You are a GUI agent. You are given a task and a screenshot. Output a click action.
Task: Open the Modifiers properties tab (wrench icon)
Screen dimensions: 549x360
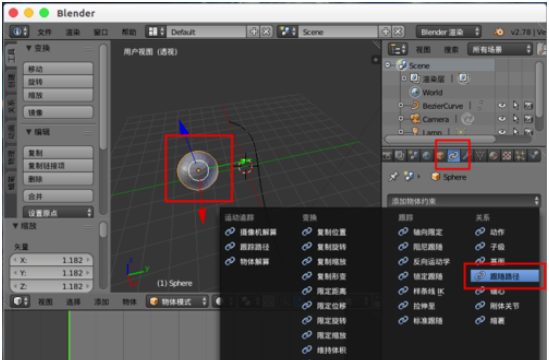466,155
